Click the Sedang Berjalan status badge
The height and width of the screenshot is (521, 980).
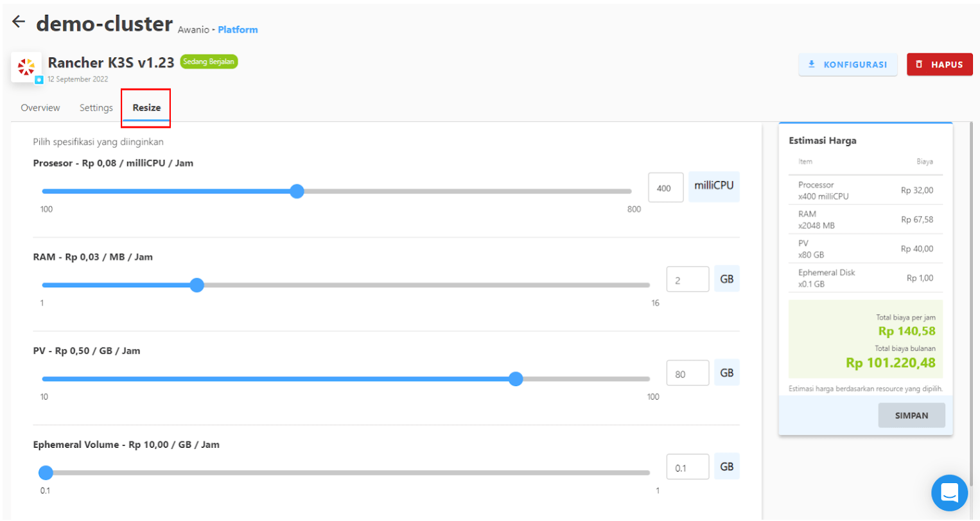click(x=209, y=62)
